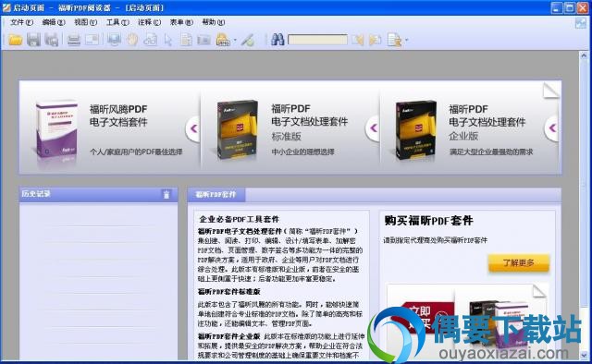
Task: Click the search options document icon
Action: click(x=395, y=39)
